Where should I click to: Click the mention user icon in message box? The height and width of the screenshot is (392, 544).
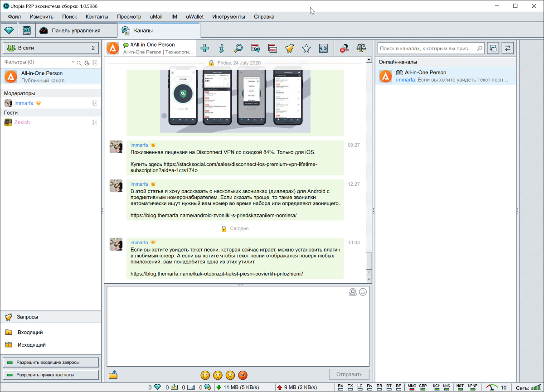pyautogui.click(x=353, y=292)
